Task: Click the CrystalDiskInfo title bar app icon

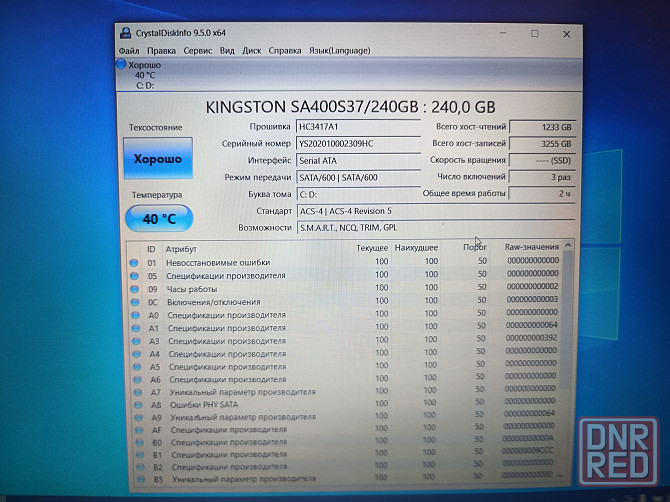Action: point(126,33)
